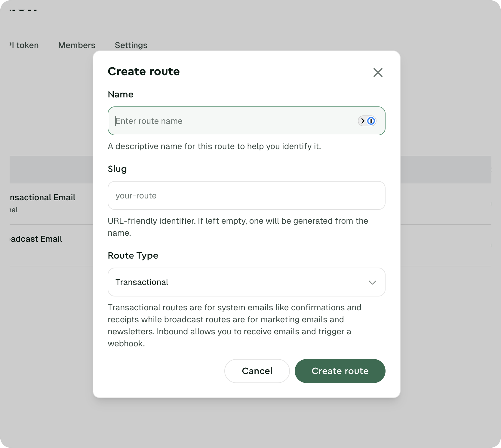Screen dimensions: 501x448
Task: Click the Create route button
Action: pos(340,371)
